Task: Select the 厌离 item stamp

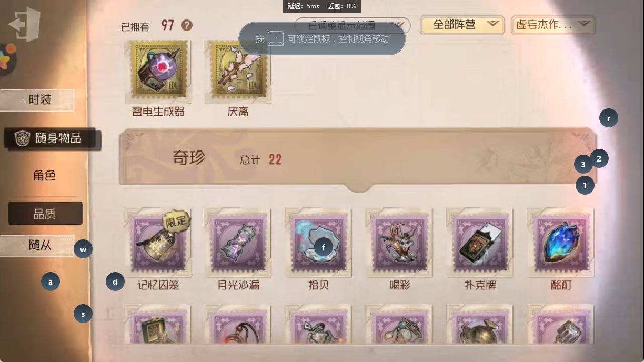Action: [238, 72]
